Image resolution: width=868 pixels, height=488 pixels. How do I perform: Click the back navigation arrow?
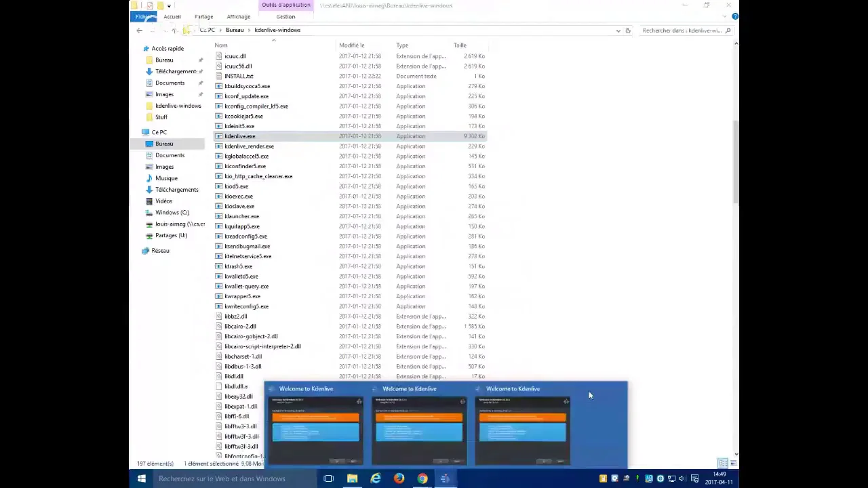(x=140, y=30)
